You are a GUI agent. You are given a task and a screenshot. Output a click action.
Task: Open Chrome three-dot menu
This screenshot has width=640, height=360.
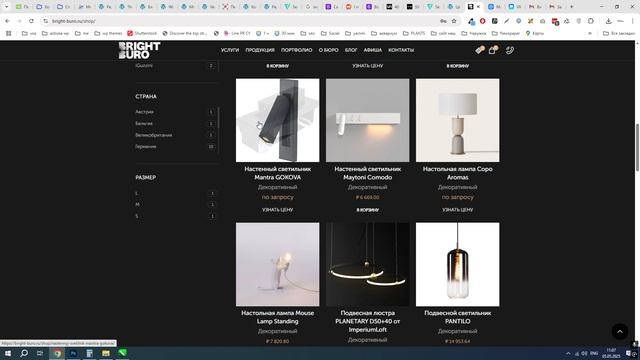point(633,21)
